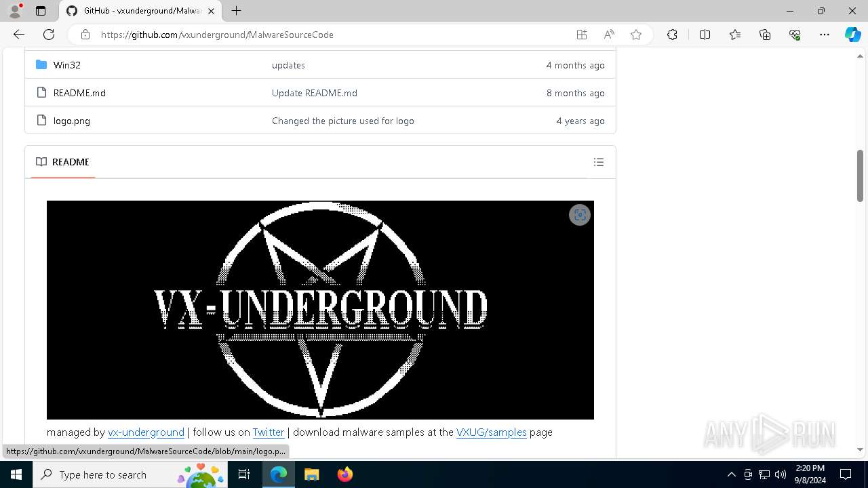Image resolution: width=868 pixels, height=488 pixels.
Task: Open the VX-Underground logo image
Action: click(320, 310)
